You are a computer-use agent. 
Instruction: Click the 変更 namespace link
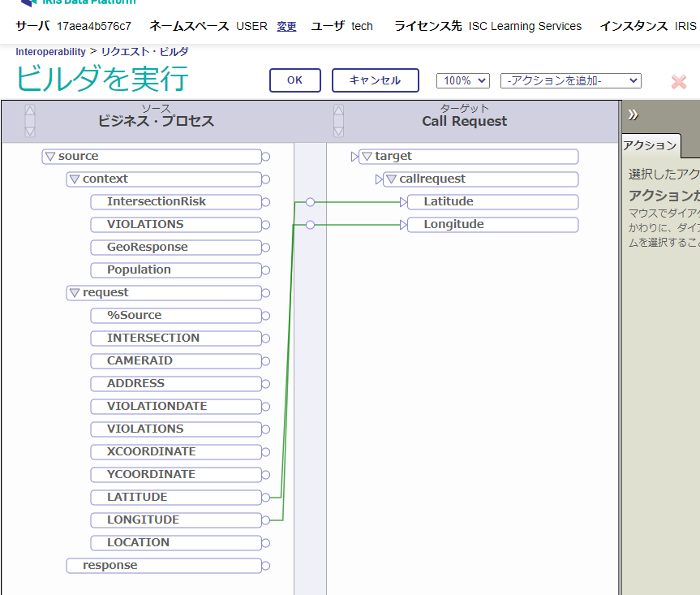[286, 26]
